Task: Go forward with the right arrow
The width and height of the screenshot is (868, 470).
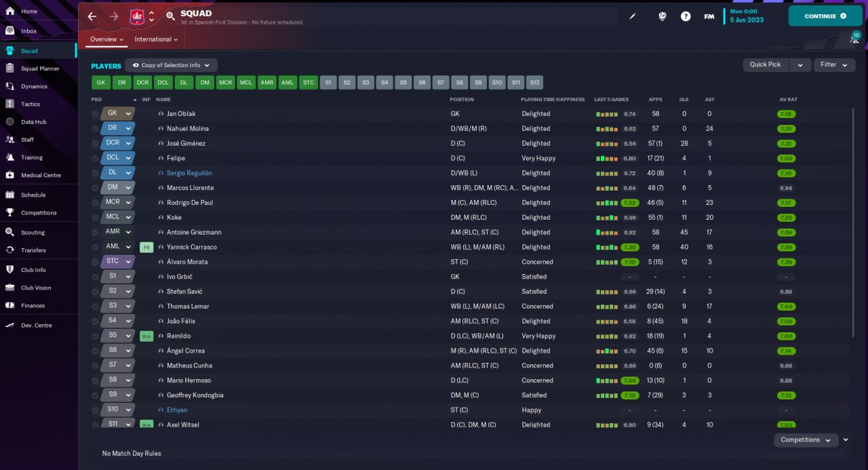Action: [x=114, y=16]
